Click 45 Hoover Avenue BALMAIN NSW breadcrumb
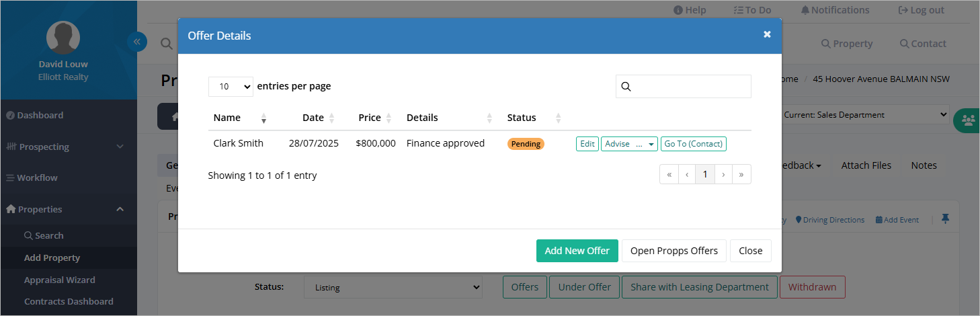 tap(881, 79)
